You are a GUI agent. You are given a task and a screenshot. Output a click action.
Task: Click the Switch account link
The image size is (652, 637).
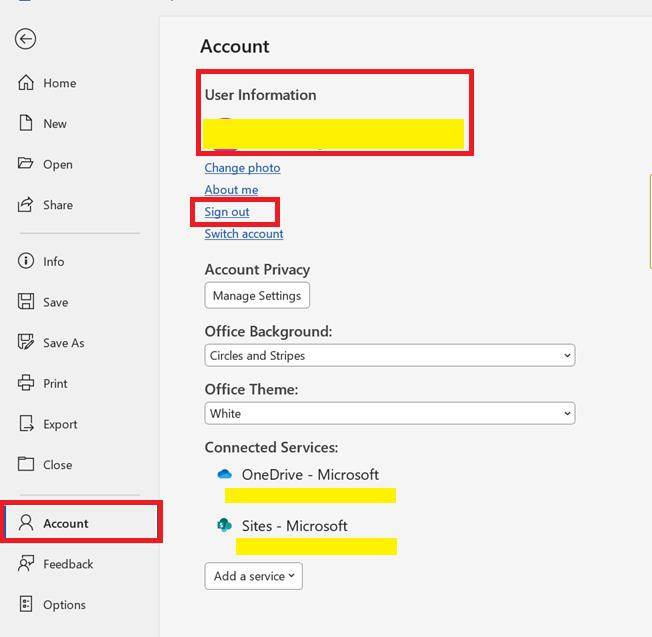[244, 234]
